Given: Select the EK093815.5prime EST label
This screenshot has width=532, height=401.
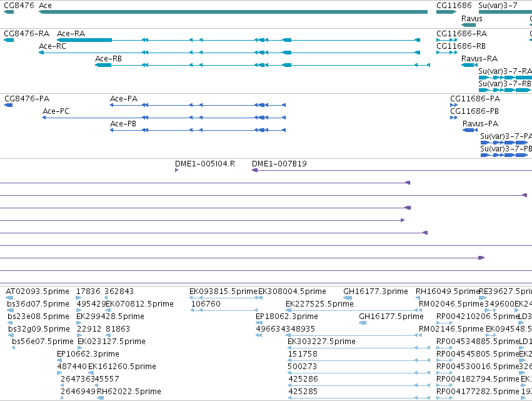Looking at the screenshot, I should point(223,292).
